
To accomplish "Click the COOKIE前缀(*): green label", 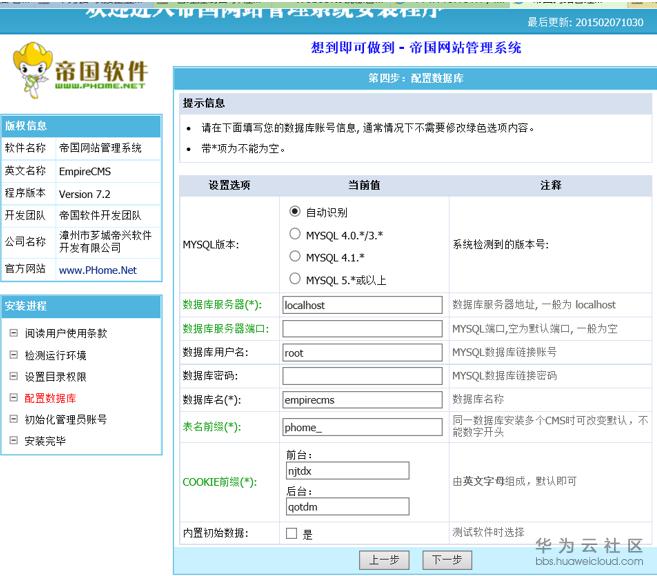I will tap(220, 482).
